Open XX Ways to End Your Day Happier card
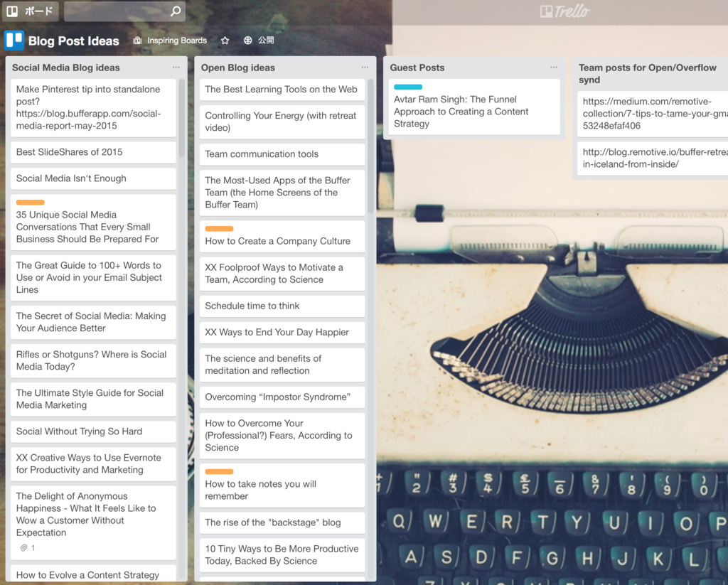 click(282, 333)
